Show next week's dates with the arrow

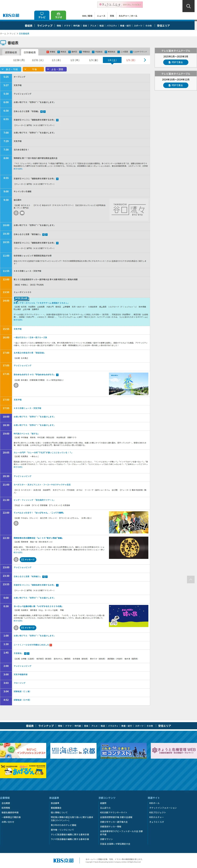pyautogui.click(x=145, y=60)
